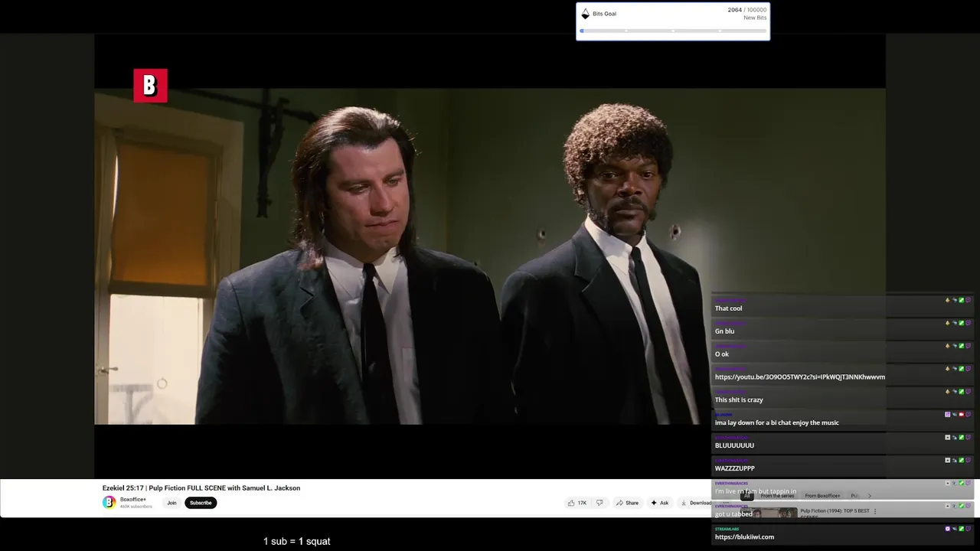The image size is (980, 551).
Task: Open the https://blukiiwi.com chat link
Action: (744, 536)
